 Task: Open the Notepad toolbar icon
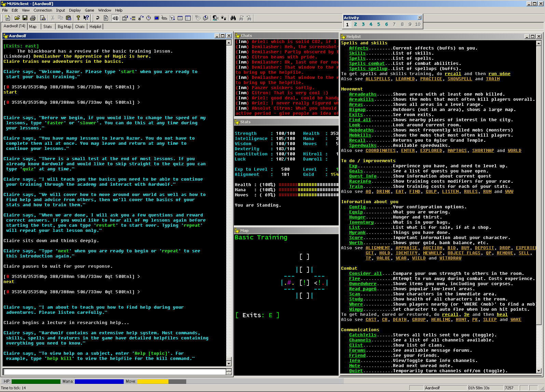[43, 18]
